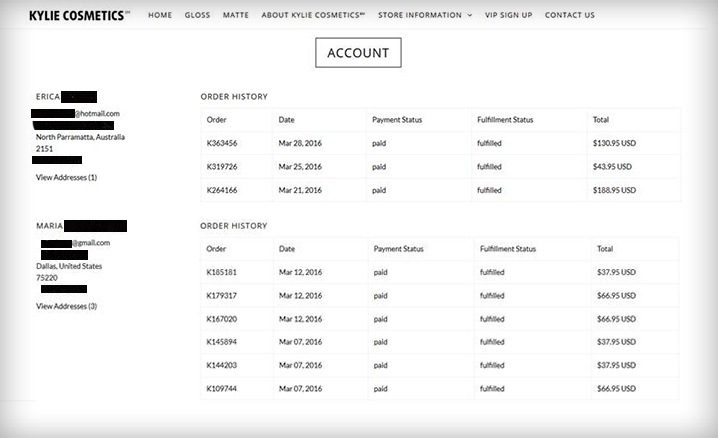The height and width of the screenshot is (438, 718).
Task: Click the ACCOUNT heading box
Action: pyautogui.click(x=358, y=53)
